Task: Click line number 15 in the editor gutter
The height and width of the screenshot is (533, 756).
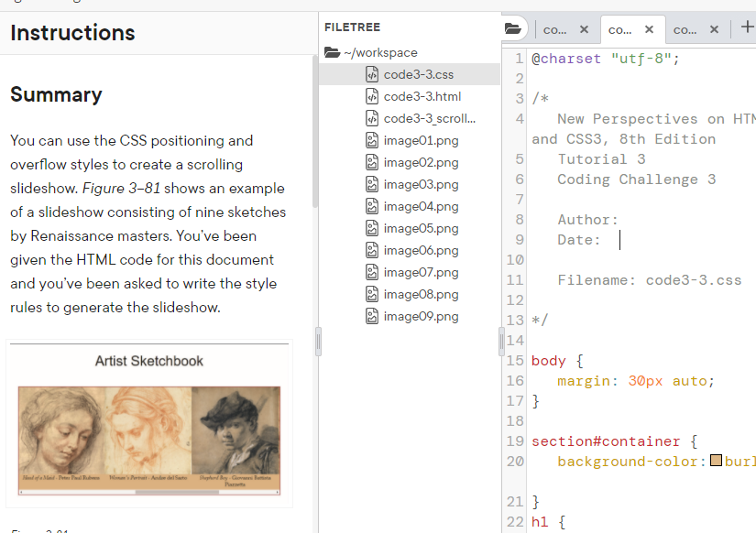Action: click(518, 361)
